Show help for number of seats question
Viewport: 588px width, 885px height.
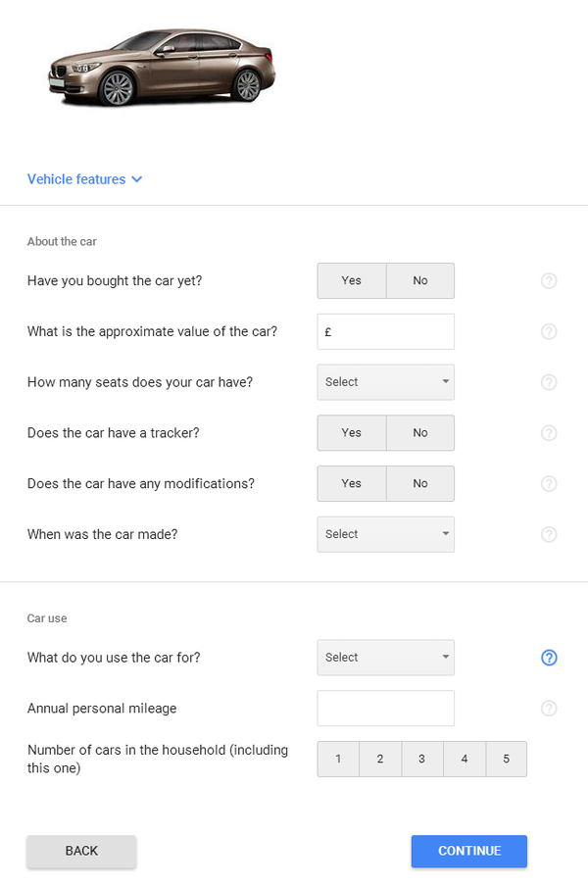[549, 382]
